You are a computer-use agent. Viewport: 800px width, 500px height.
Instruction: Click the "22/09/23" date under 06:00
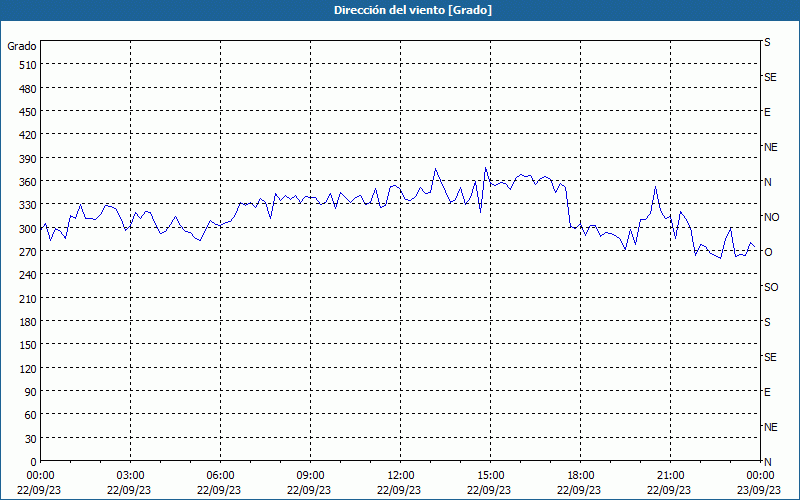coord(219,490)
